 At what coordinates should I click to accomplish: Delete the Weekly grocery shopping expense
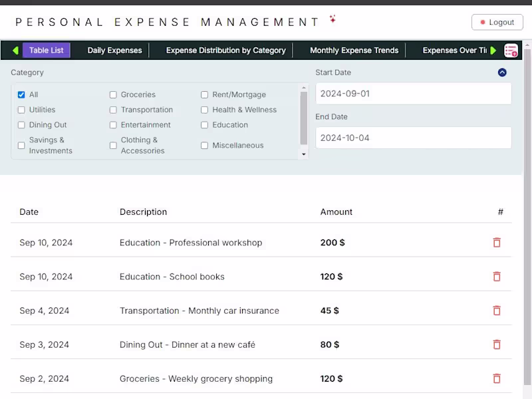click(497, 378)
